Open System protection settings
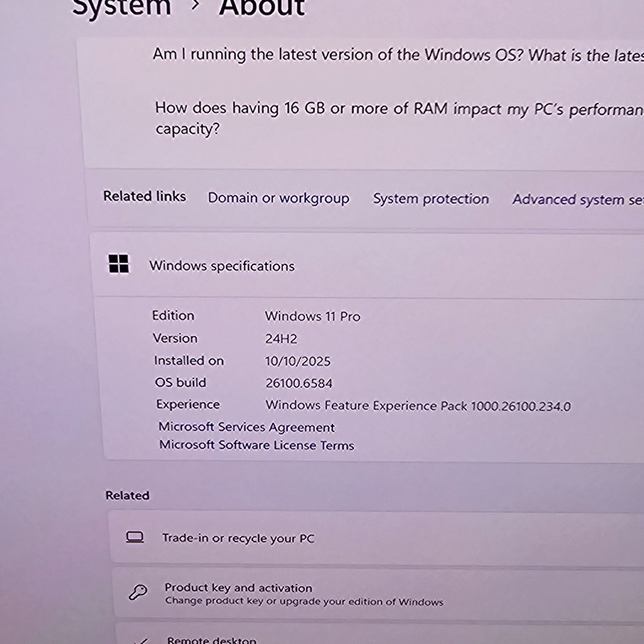 pos(431,199)
